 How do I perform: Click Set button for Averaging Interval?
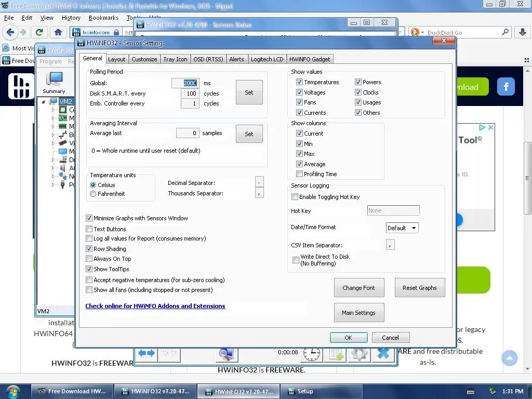(x=249, y=134)
